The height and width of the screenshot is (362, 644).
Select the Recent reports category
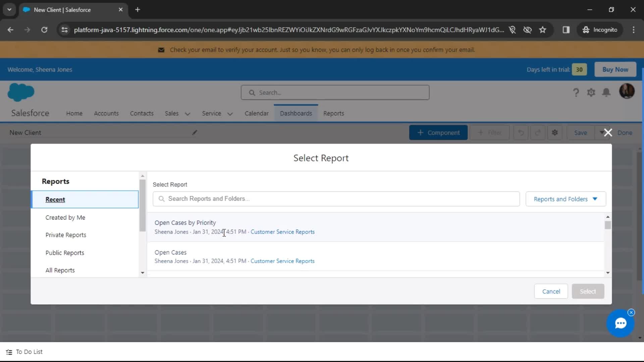pos(85,199)
